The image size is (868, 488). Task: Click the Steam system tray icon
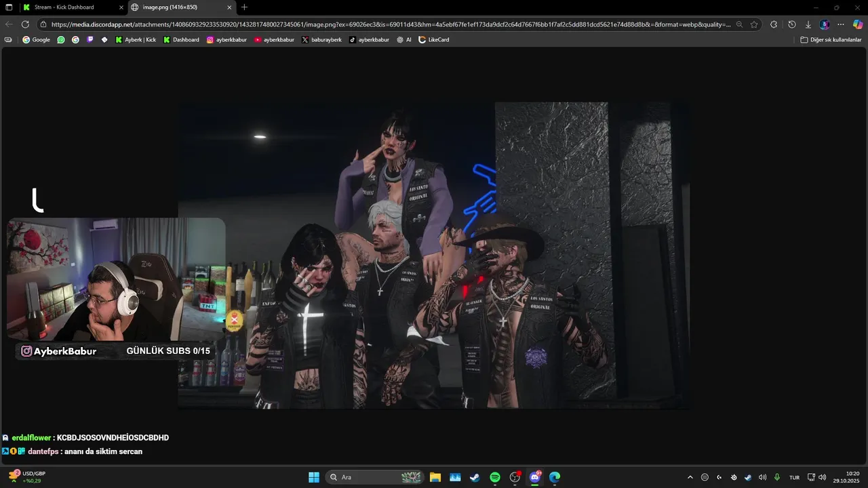pyautogui.click(x=748, y=477)
